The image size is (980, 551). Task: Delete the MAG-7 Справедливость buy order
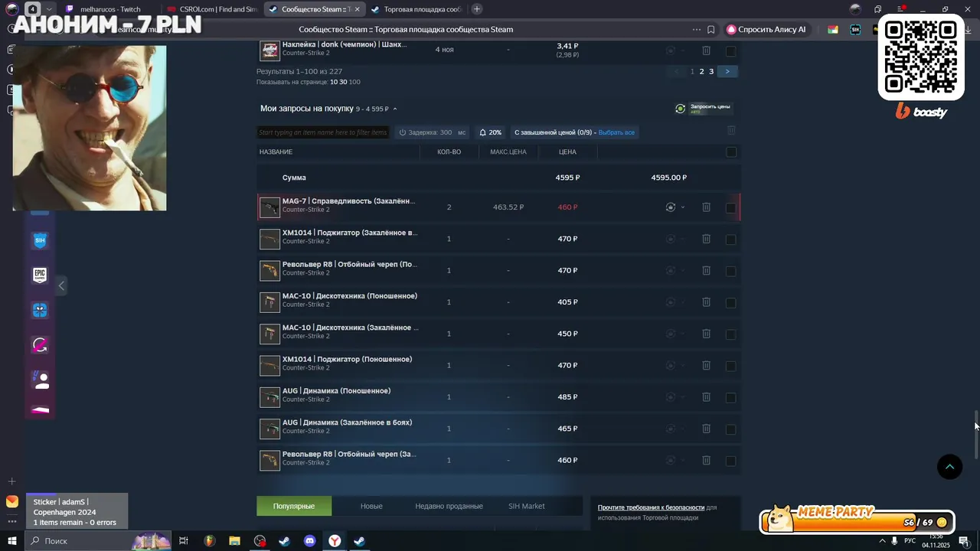coord(706,207)
